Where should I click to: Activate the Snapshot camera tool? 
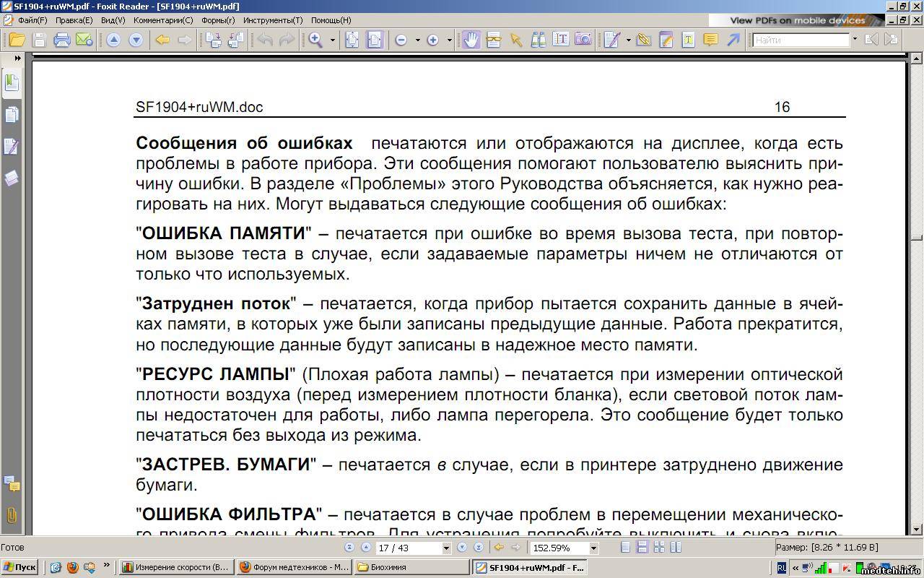click(583, 40)
